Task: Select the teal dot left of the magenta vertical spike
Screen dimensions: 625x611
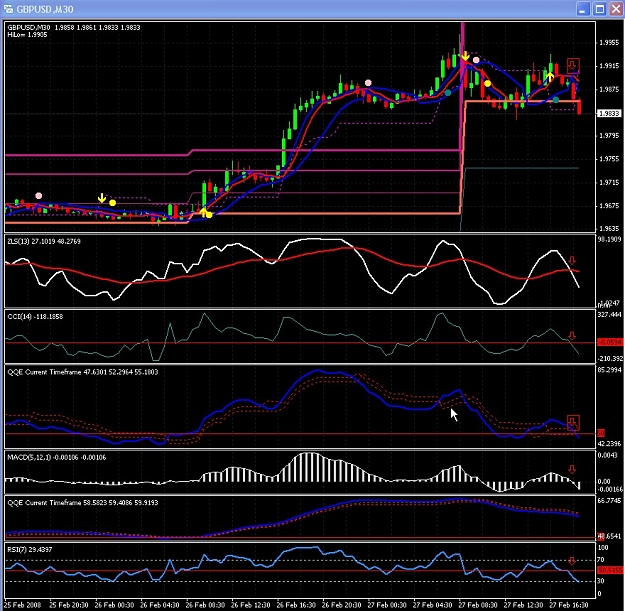Action: click(448, 93)
